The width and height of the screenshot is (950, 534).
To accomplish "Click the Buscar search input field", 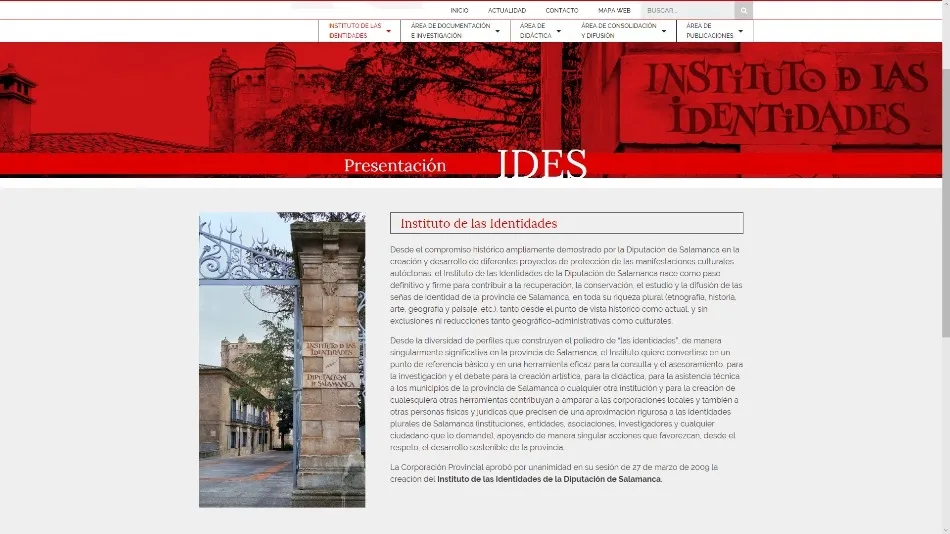I will [688, 10].
